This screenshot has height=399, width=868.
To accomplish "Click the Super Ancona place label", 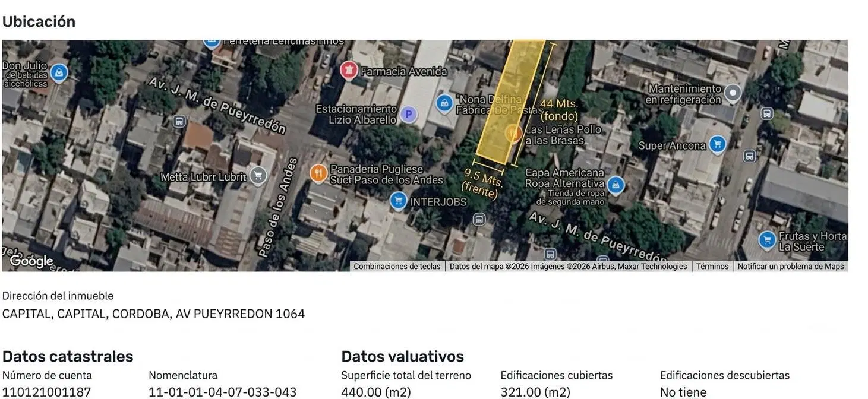I will 672,145.
